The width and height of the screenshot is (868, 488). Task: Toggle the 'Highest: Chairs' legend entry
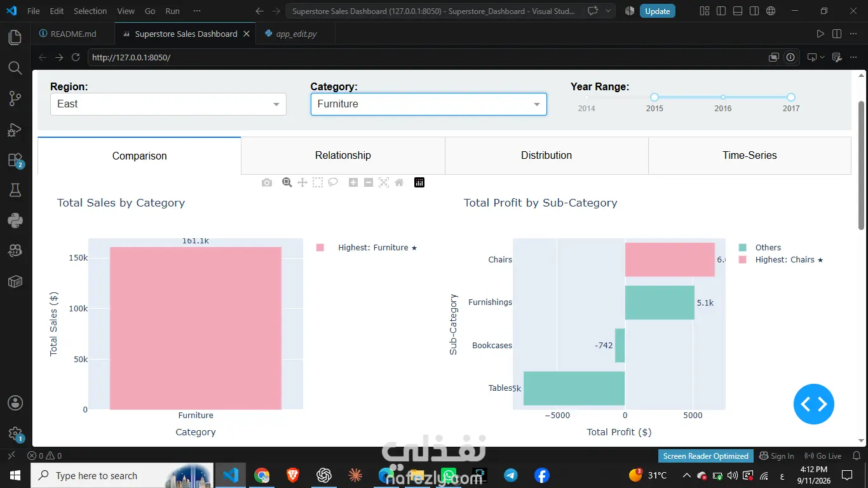(x=781, y=260)
